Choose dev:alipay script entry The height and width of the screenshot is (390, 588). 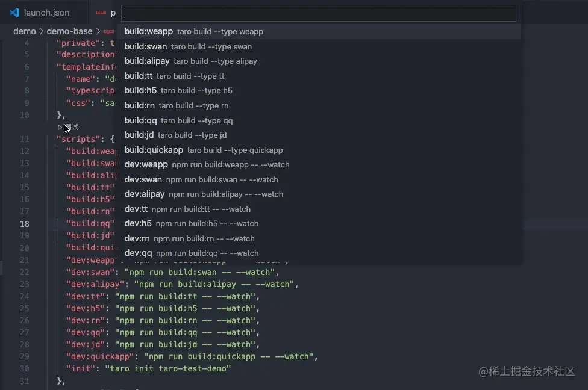click(x=319, y=194)
